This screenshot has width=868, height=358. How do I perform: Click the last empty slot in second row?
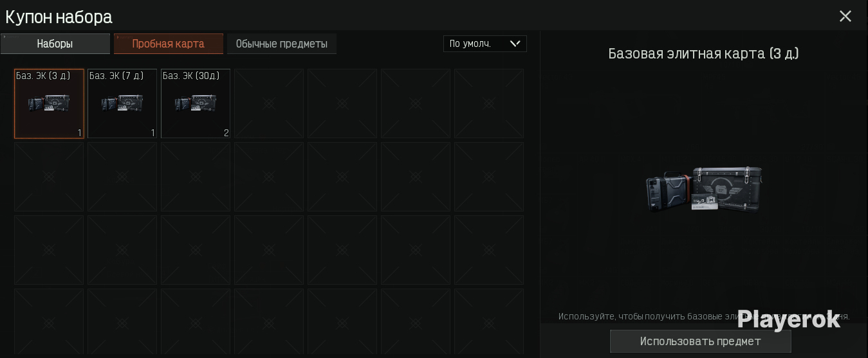point(489,177)
